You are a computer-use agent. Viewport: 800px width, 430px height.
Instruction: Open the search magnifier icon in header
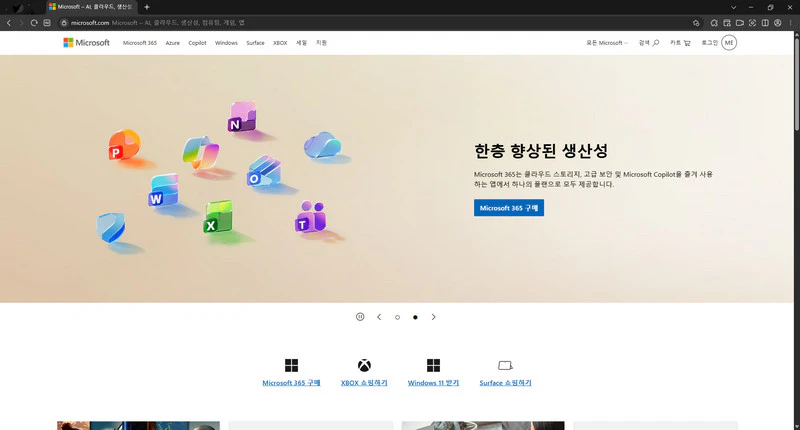[x=656, y=43]
